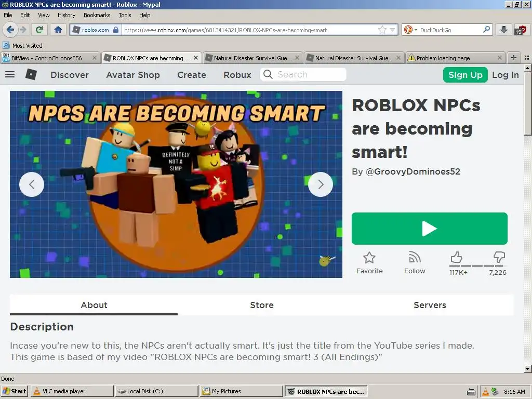The width and height of the screenshot is (532, 399).
Task: Open the History menu
Action: tap(66, 15)
